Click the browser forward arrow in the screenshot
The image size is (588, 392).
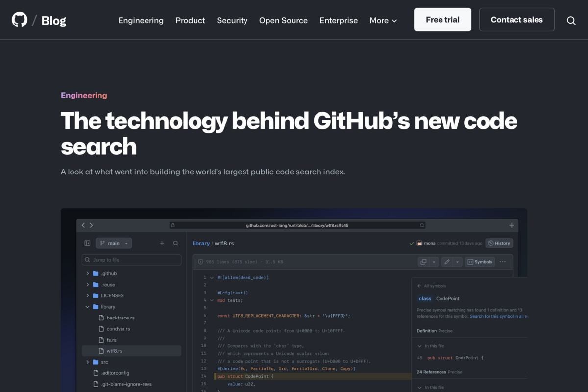point(91,225)
